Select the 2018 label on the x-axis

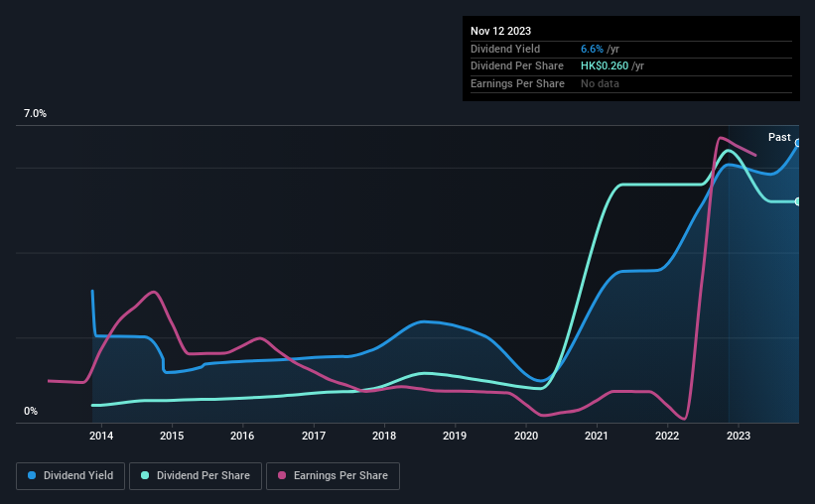click(x=384, y=436)
